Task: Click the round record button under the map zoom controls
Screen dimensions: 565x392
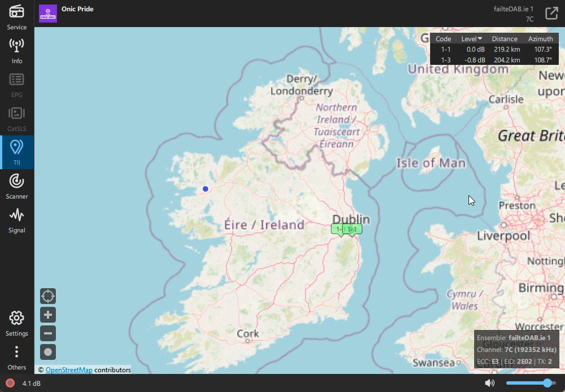Action: pos(48,352)
